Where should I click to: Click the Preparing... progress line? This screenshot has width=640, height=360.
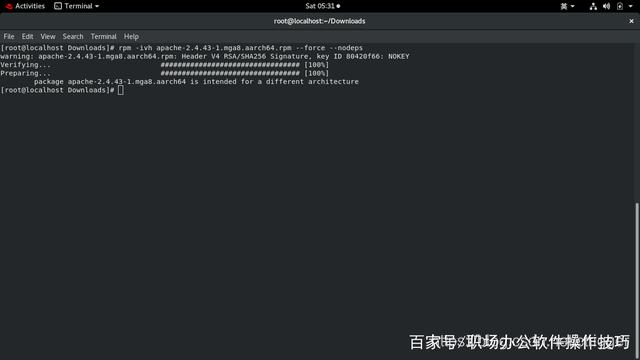pos(164,73)
